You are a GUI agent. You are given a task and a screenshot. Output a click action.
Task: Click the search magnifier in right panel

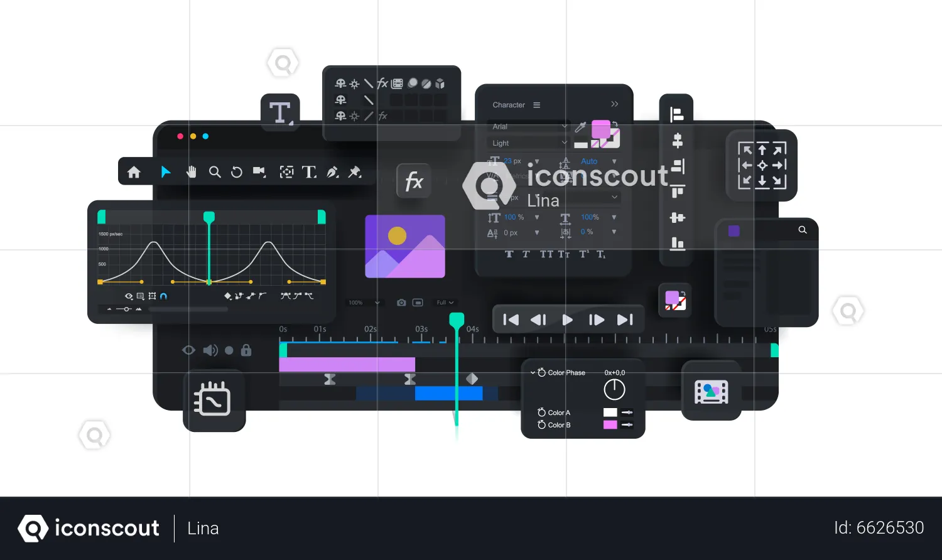click(803, 230)
